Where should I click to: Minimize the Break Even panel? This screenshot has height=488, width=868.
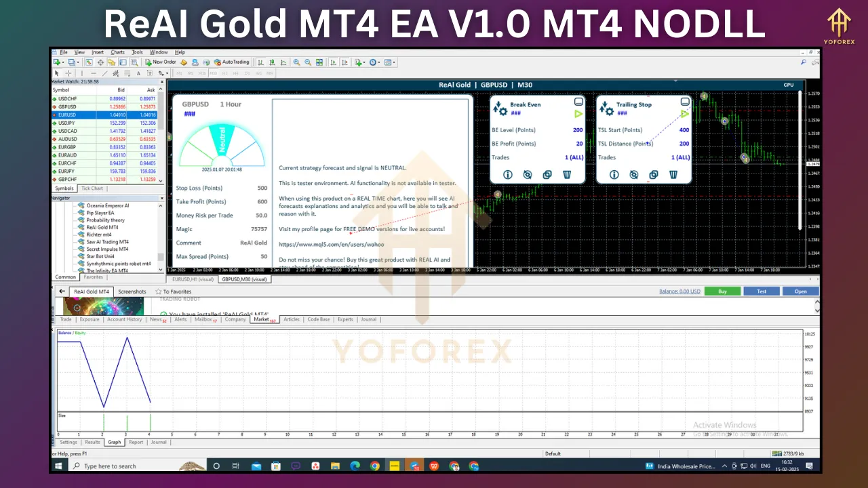point(578,102)
